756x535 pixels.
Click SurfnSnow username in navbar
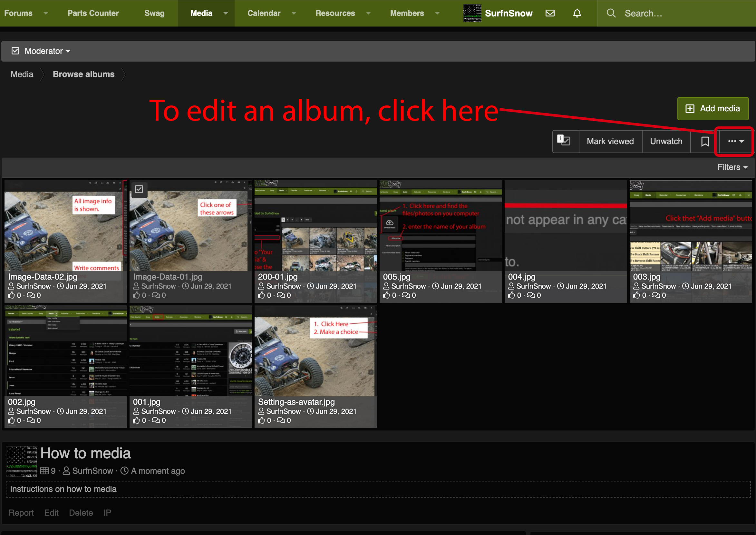pos(509,13)
